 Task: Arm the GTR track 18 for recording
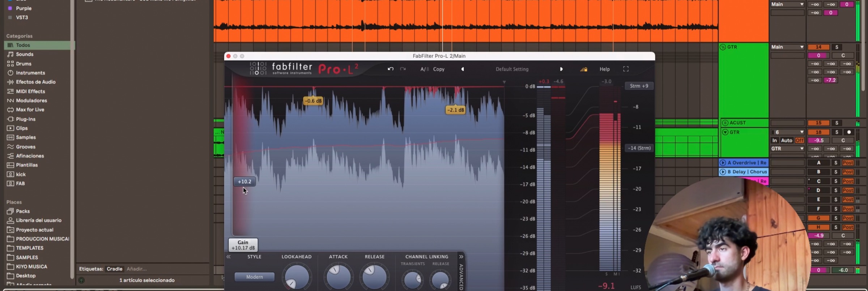tap(849, 132)
